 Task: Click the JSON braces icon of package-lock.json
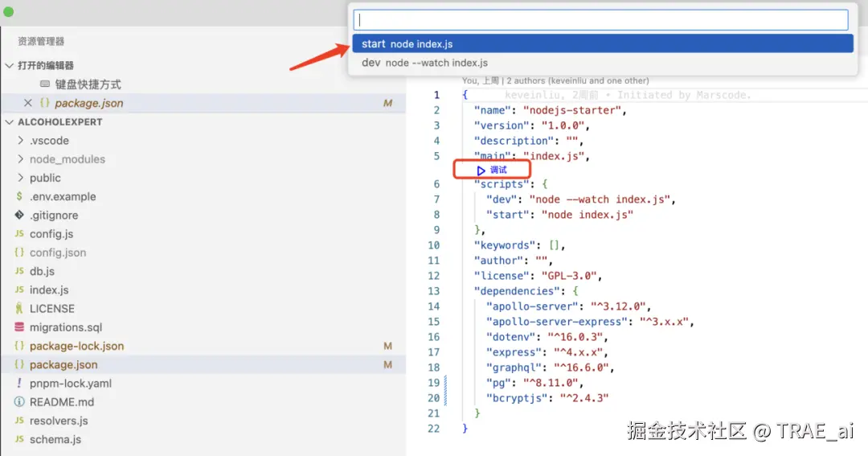point(19,346)
